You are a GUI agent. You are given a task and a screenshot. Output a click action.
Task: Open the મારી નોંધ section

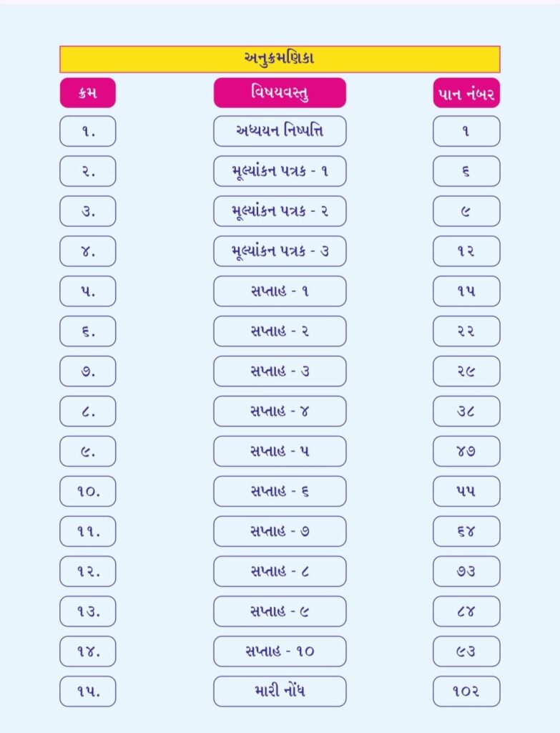tap(280, 691)
